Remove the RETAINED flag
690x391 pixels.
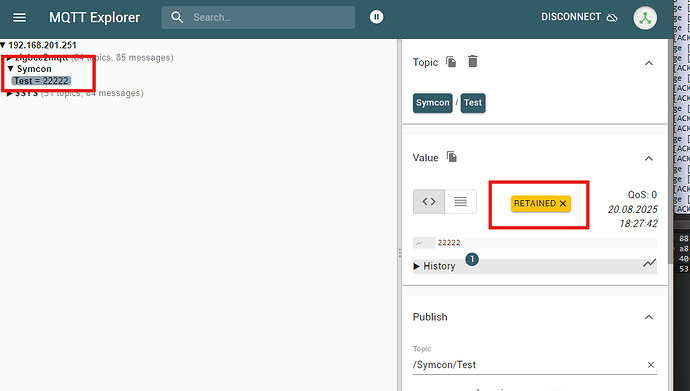(563, 204)
